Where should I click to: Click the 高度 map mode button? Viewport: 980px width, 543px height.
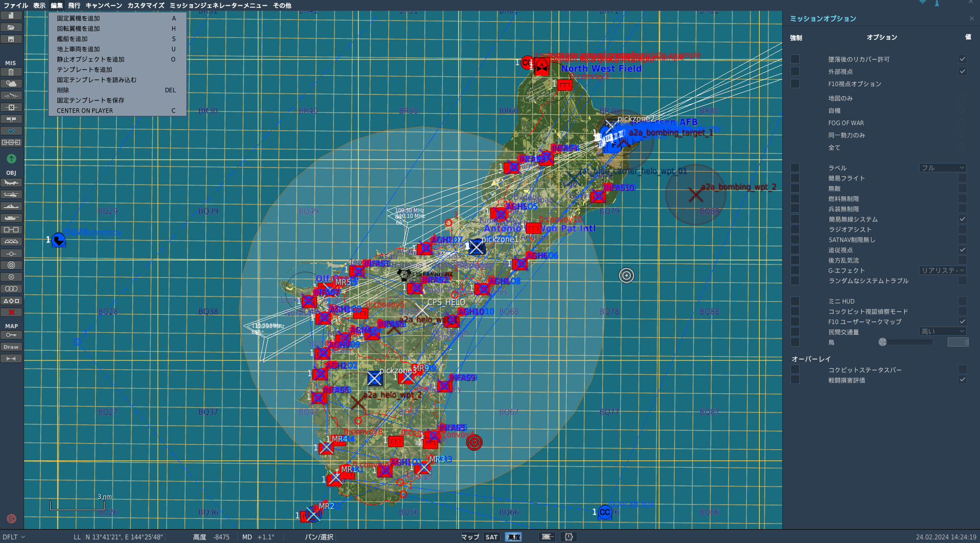click(x=514, y=537)
